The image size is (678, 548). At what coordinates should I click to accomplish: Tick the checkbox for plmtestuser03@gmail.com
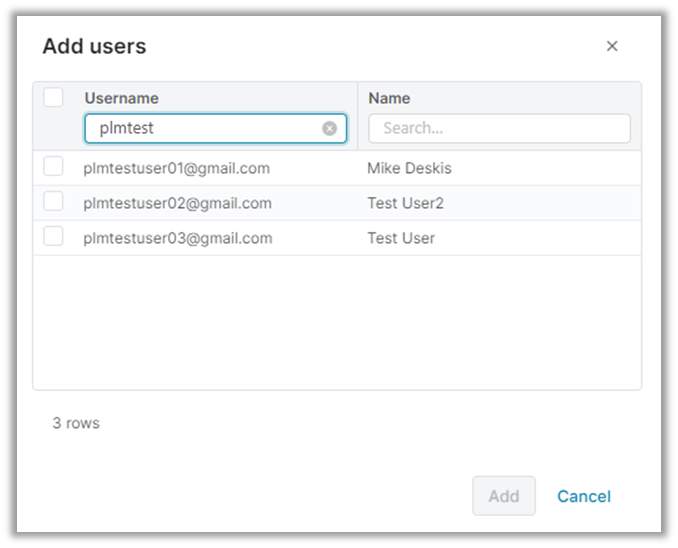pos(54,237)
